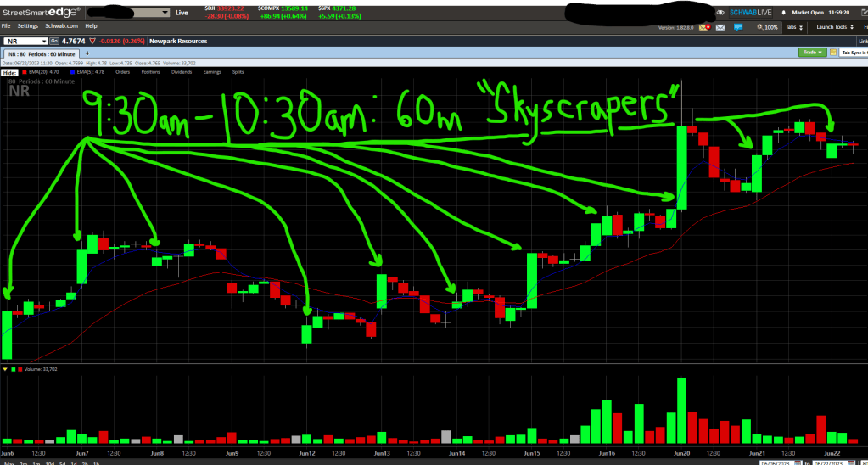Toggle the EMA(5) blue indicator visibility
868x465 pixels.
[74, 72]
